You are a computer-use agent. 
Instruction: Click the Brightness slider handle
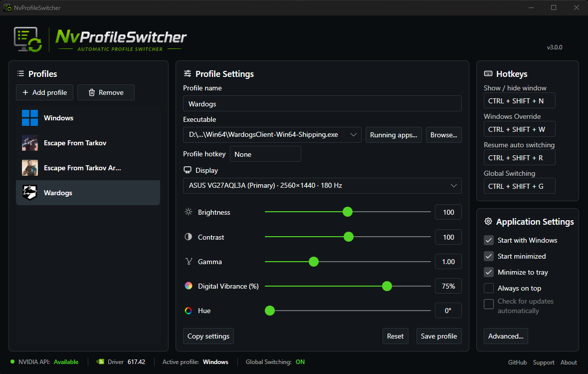[x=348, y=212]
